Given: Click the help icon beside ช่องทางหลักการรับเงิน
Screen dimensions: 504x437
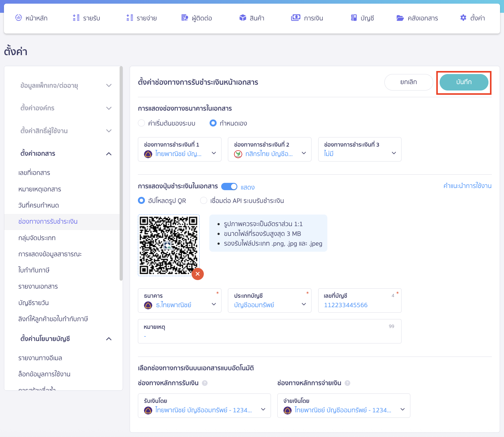Looking at the screenshot, I should (x=205, y=383).
